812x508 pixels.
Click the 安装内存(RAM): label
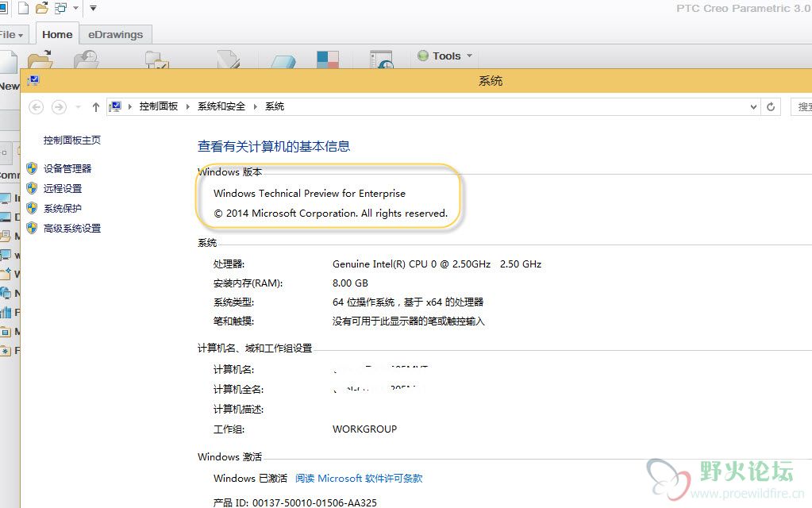click(x=248, y=283)
